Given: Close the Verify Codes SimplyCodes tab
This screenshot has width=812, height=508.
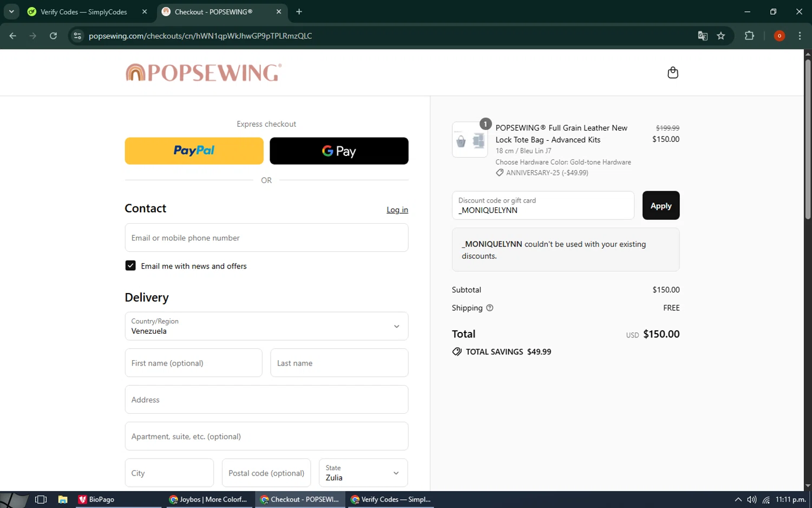Looking at the screenshot, I should (145, 11).
